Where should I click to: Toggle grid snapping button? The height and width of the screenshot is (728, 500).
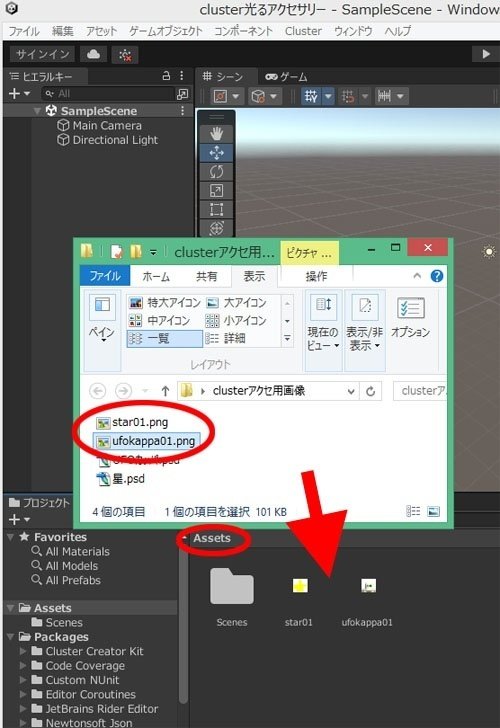[348, 96]
